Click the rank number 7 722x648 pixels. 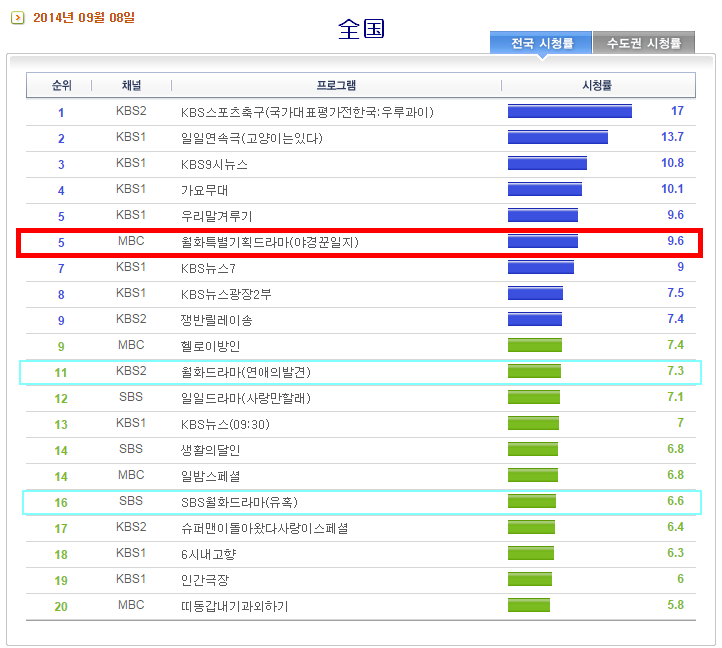coord(61,269)
